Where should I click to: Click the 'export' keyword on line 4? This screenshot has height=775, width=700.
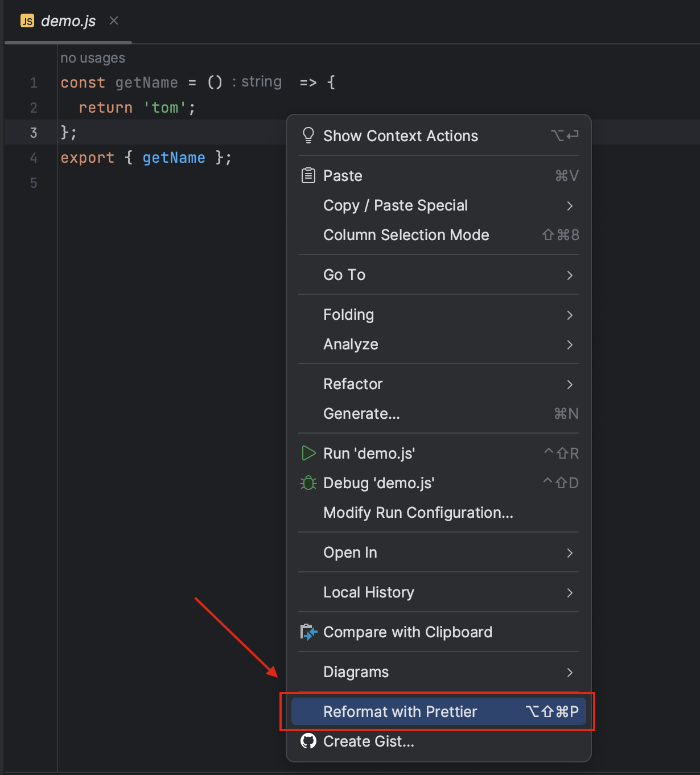click(x=88, y=158)
